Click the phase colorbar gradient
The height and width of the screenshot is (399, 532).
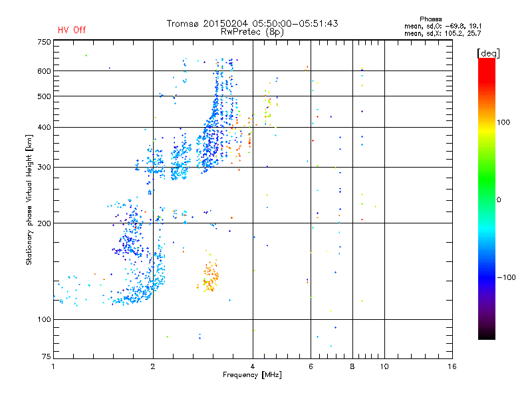click(x=487, y=198)
